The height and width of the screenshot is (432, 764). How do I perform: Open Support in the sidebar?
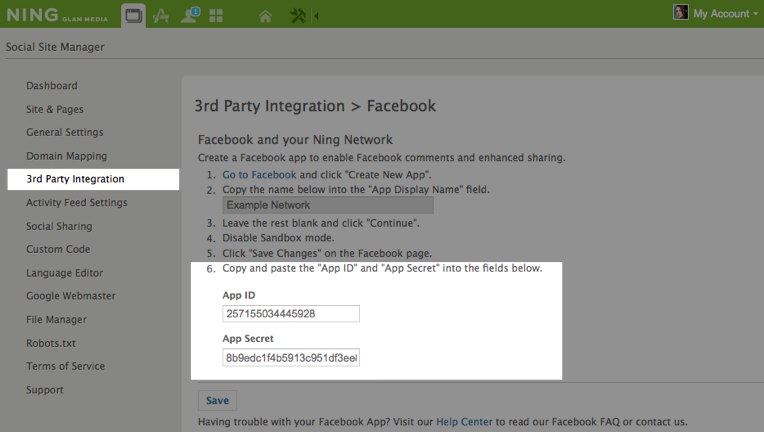click(44, 390)
